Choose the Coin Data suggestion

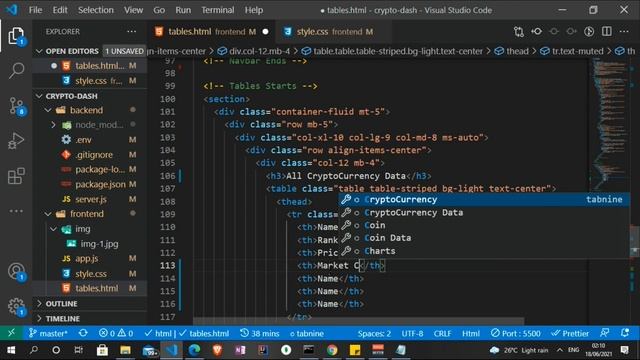pos(484,238)
